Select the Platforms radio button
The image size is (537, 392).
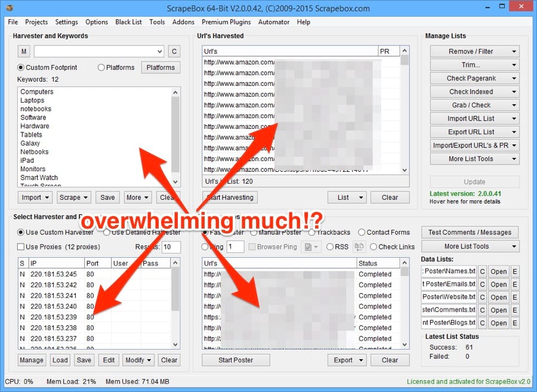tap(101, 67)
